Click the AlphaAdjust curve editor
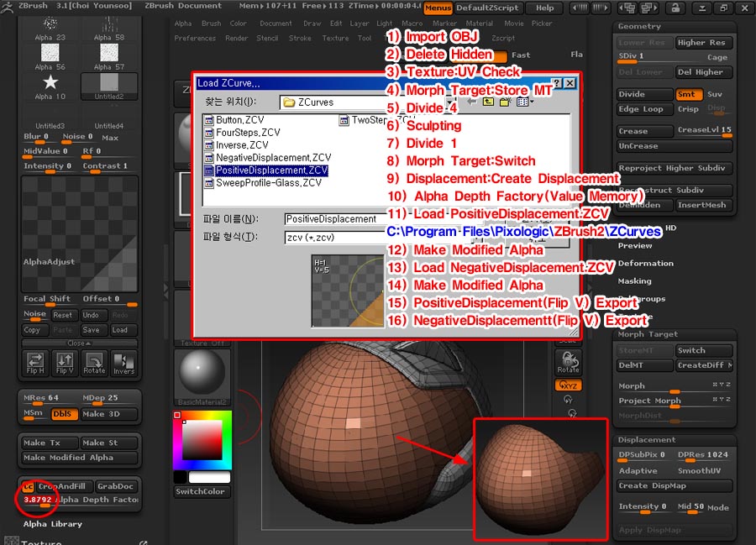Screen dimensions: 756x545 [80, 233]
